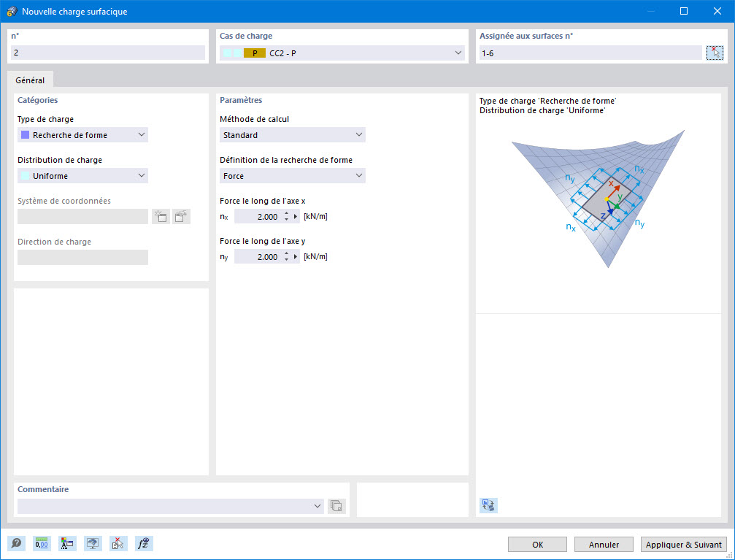735x560 pixels.
Task: Click the yellow P load case swatch
Action: [x=255, y=53]
